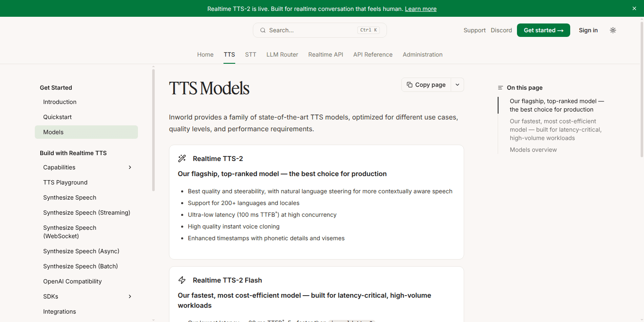The height and width of the screenshot is (322, 644).
Task: Click the sidebar scrollbar thumb
Action: click(x=153, y=130)
